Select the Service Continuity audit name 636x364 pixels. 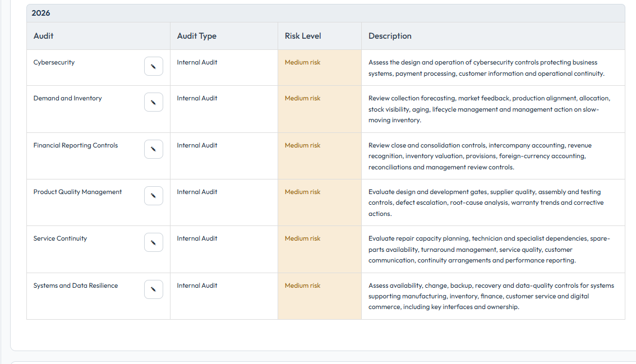60,238
